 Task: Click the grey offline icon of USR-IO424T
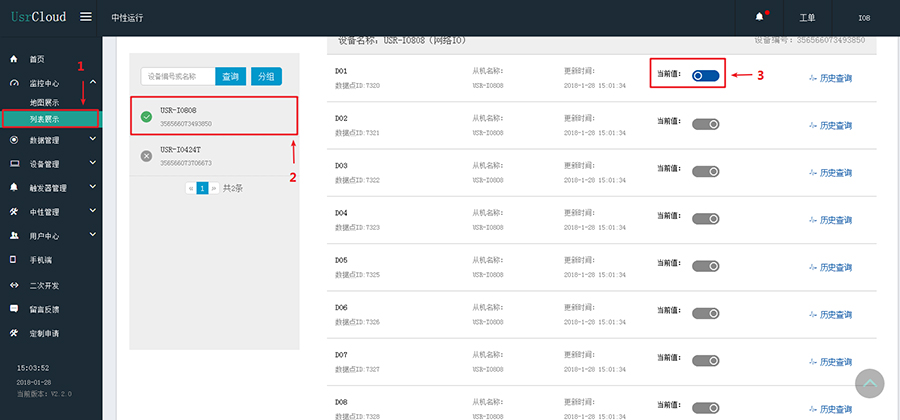(x=146, y=156)
